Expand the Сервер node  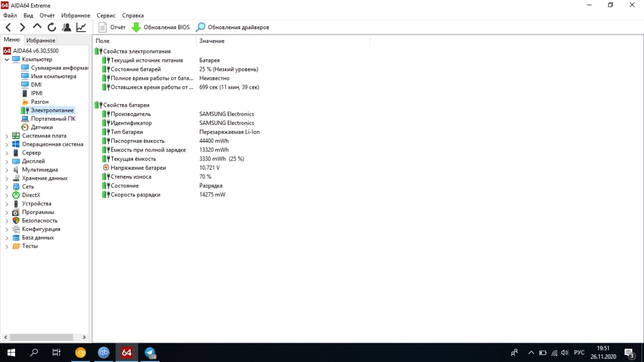coord(7,153)
